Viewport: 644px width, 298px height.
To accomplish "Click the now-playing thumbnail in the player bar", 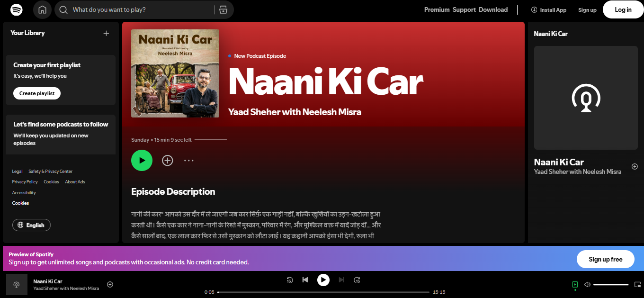I will coord(17,285).
